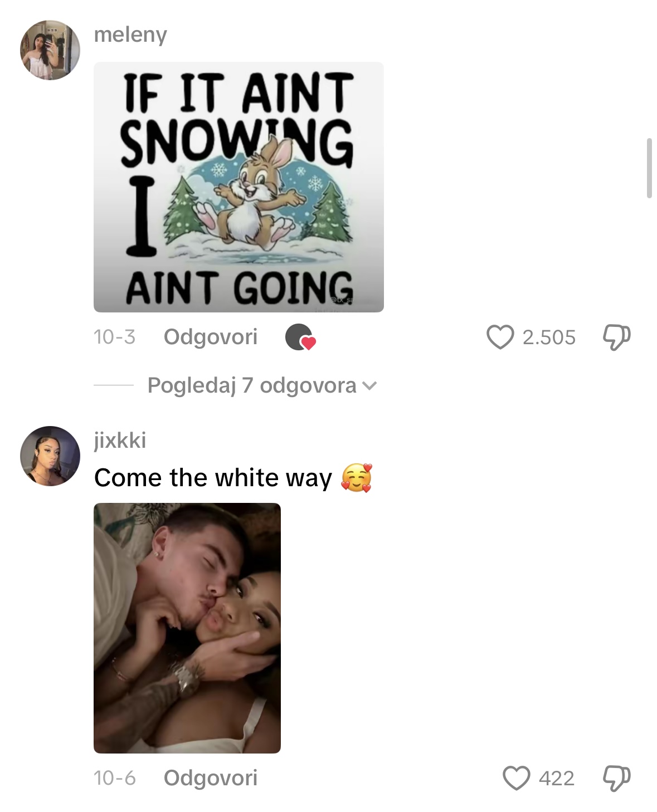Click the Come the white way comment text
Image resolution: width=657 pixels, height=812 pixels.
click(213, 478)
